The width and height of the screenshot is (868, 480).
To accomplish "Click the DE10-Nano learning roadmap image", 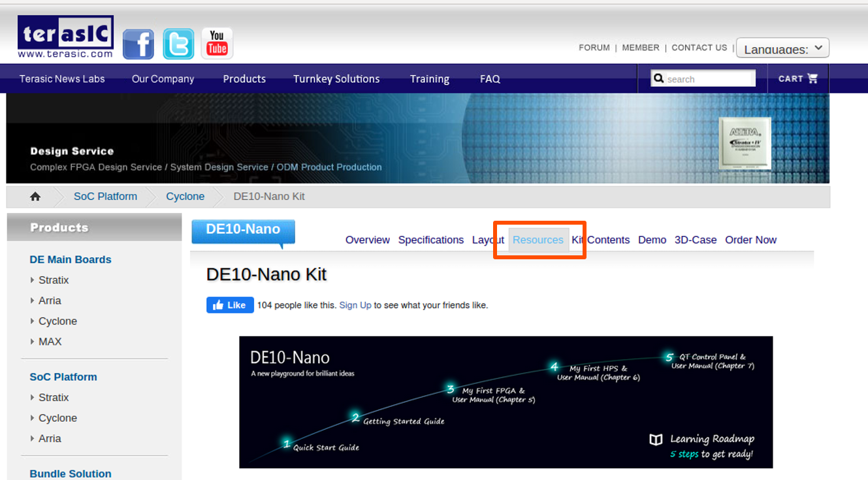I will click(x=506, y=402).
